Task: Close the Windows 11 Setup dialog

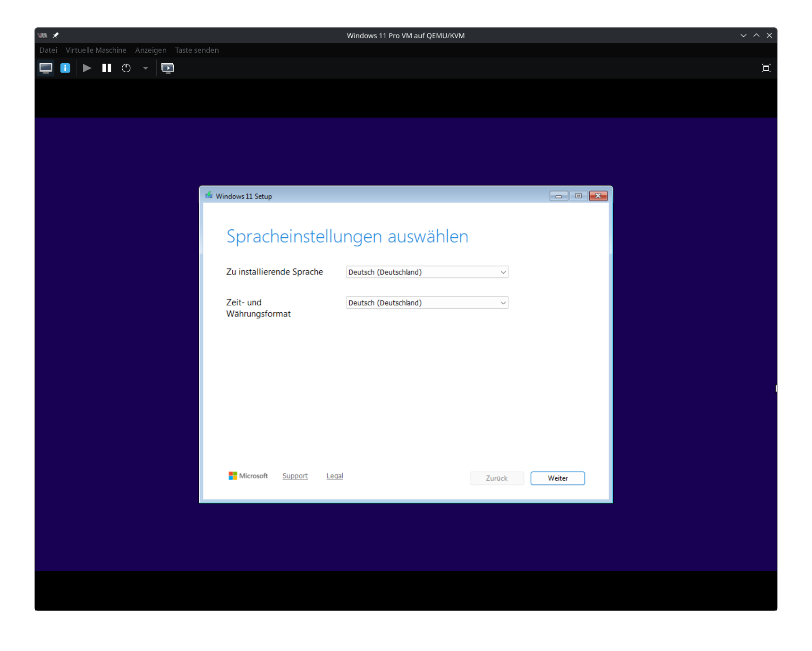Action: pos(598,196)
